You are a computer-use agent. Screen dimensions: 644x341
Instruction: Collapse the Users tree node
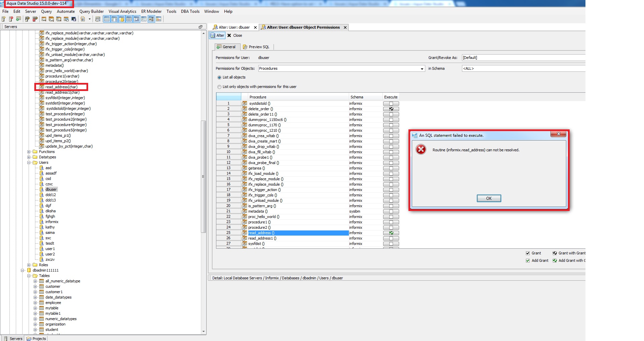pyautogui.click(x=29, y=162)
